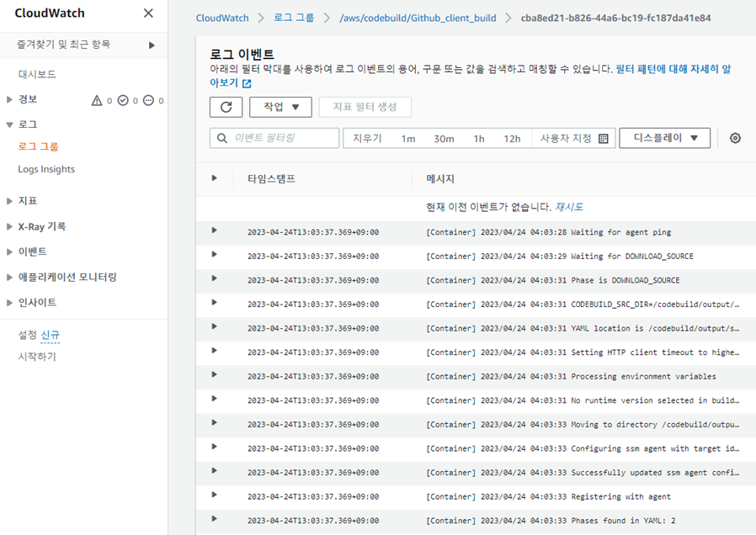Open the 필터 패턴에 대해 자세히 알아보기 link

pos(673,69)
